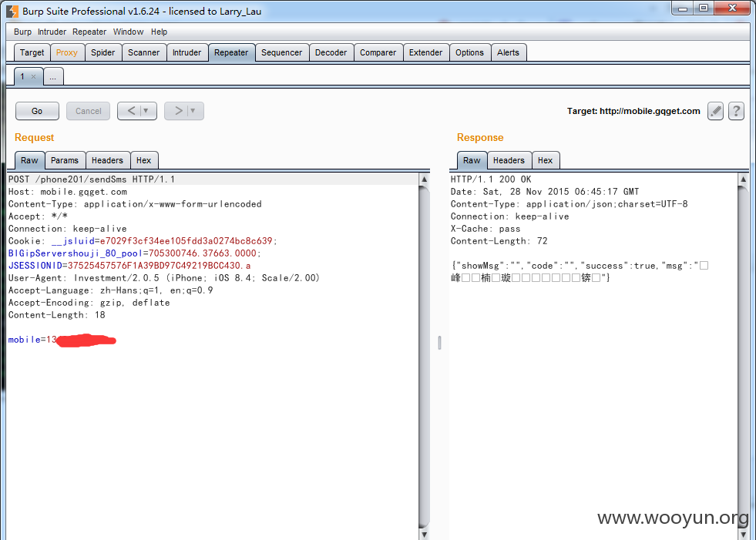Image resolution: width=756 pixels, height=540 pixels.
Task: Click the JSON body starting with showMsg
Action: coord(580,271)
